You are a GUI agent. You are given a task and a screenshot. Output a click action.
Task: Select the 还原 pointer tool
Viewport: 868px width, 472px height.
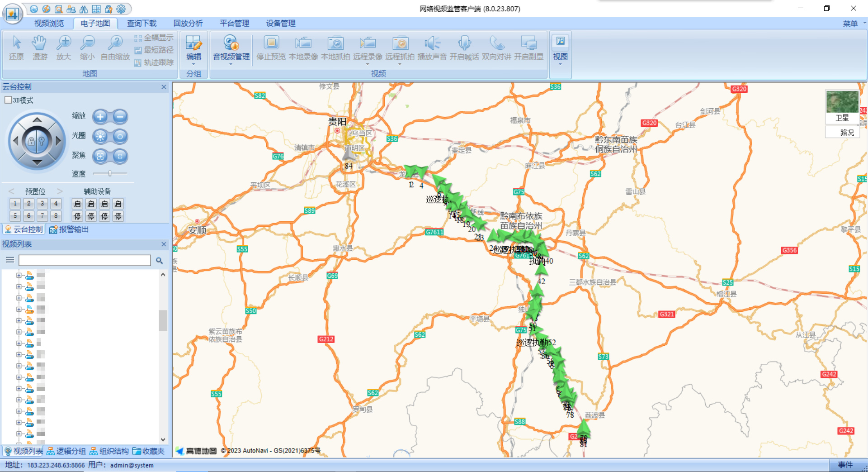click(x=16, y=48)
